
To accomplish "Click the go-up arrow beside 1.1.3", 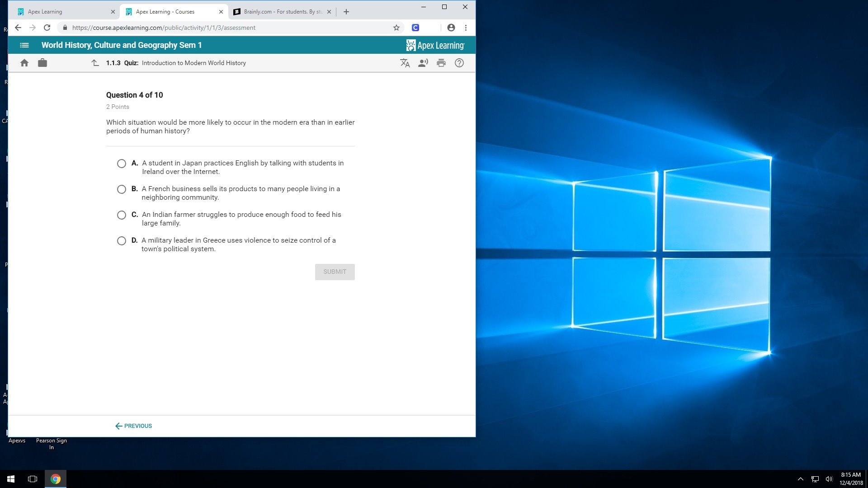I will (95, 63).
